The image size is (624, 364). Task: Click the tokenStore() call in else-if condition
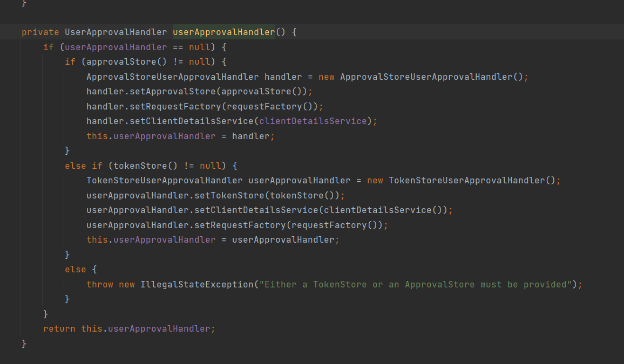click(x=137, y=166)
